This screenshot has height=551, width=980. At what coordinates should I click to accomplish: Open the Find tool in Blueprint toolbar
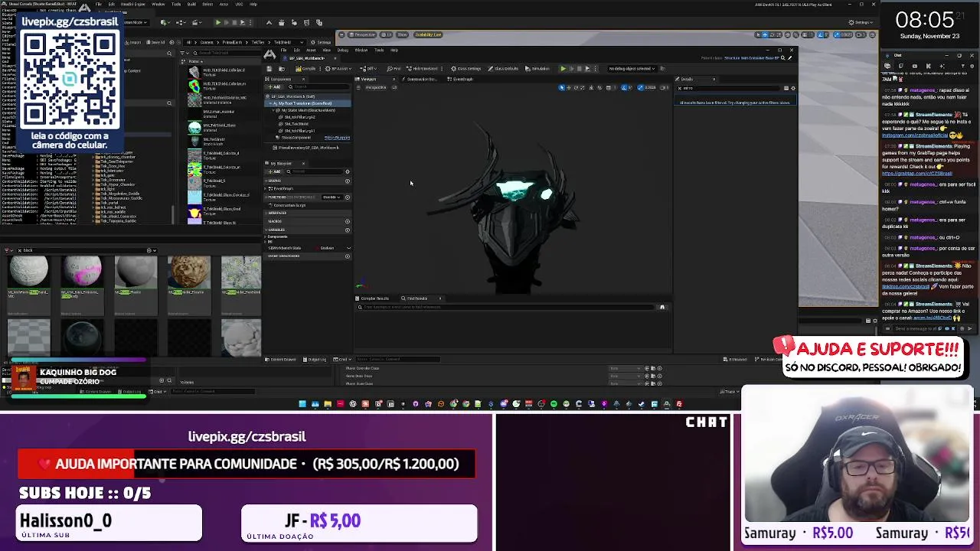coord(393,68)
